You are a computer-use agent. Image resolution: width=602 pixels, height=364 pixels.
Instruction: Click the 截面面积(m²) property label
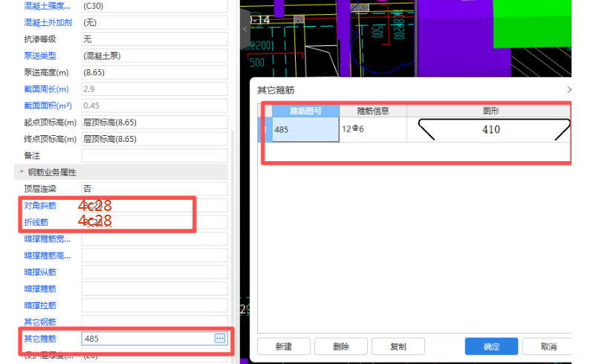pos(48,106)
